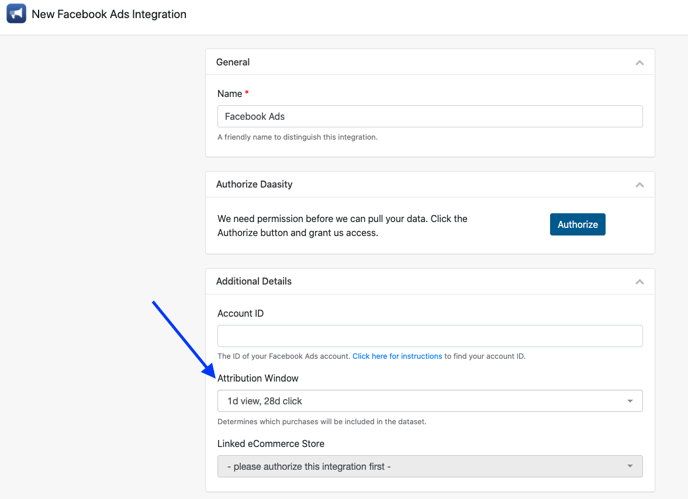Image resolution: width=688 pixels, height=499 pixels.
Task: Click the 'General' section header text
Action: point(233,62)
